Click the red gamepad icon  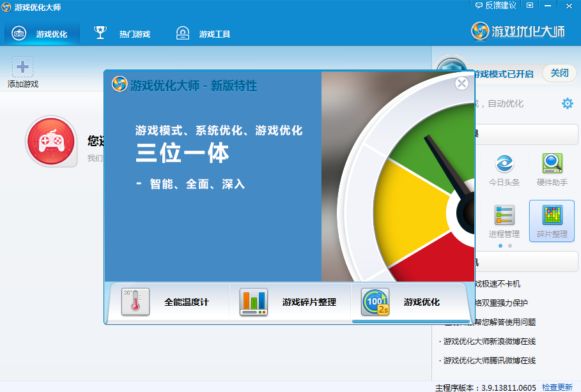click(x=51, y=142)
